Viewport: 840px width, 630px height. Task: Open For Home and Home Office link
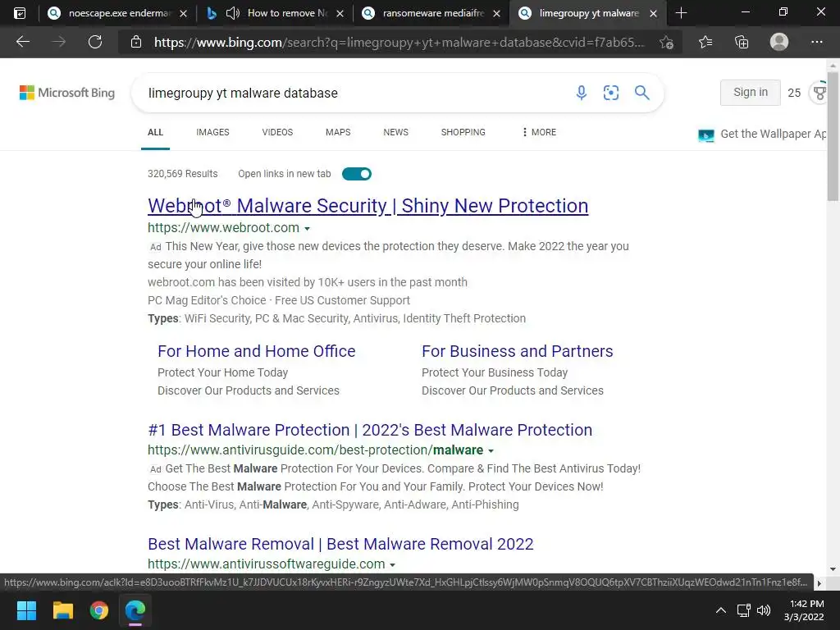pos(257,351)
